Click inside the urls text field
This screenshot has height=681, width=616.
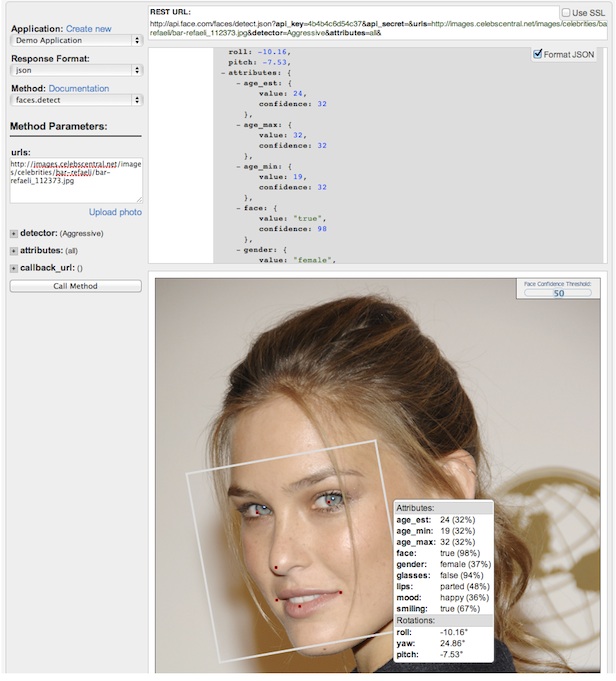[x=76, y=180]
